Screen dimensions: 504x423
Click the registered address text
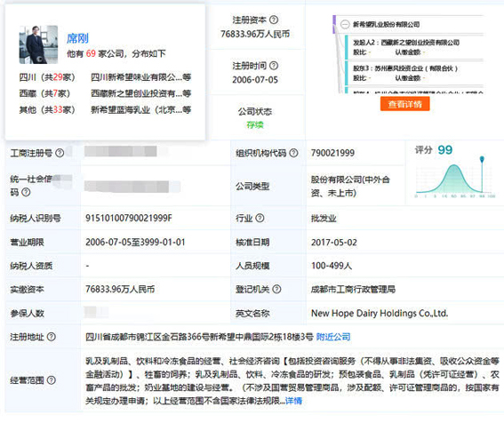coord(199,337)
